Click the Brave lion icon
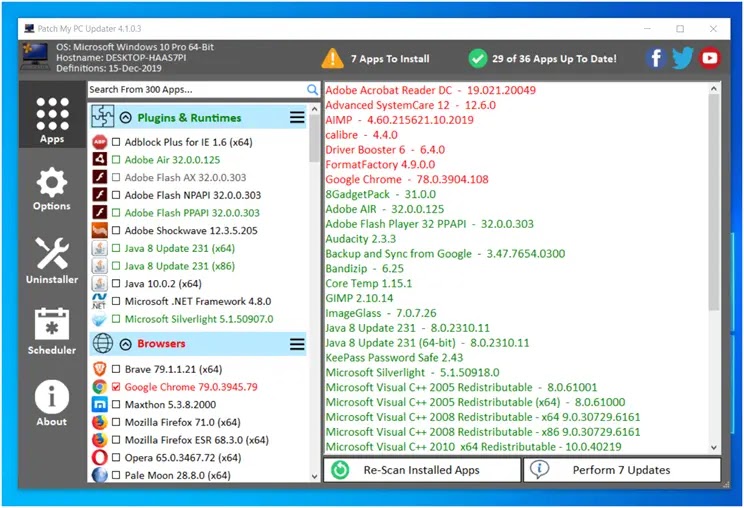 pos(99,369)
